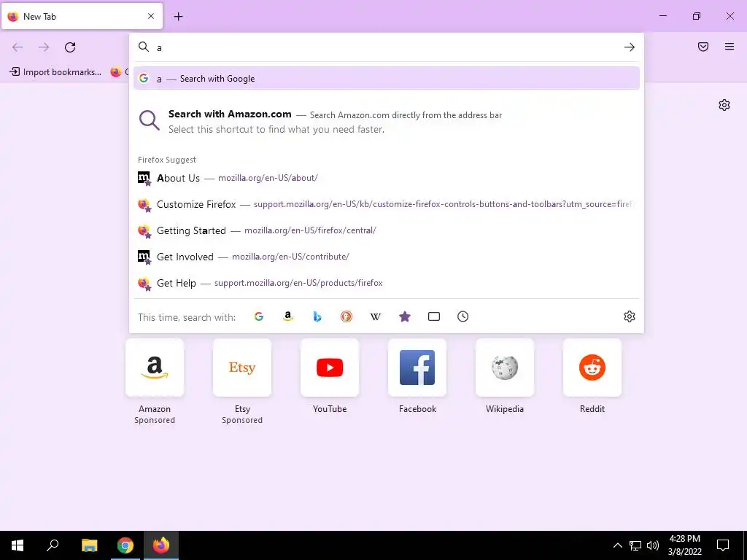
Task: Open a new tab with plus button
Action: pyautogui.click(x=178, y=17)
